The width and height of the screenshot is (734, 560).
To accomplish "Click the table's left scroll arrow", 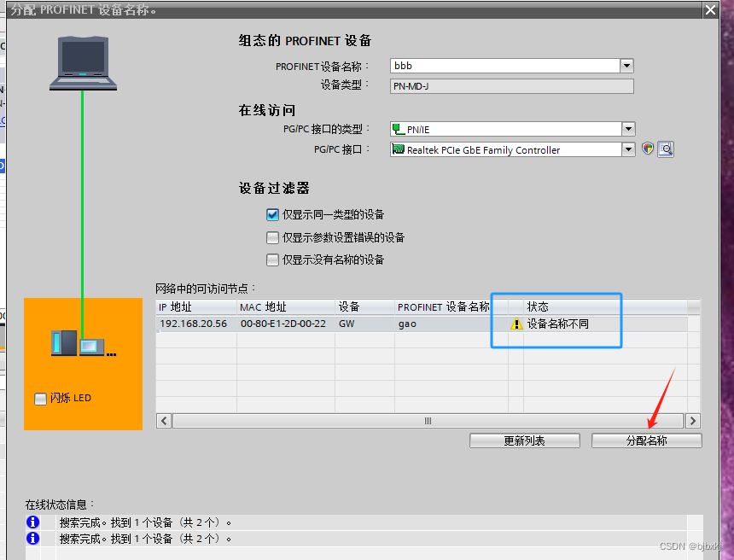I will pos(164,421).
